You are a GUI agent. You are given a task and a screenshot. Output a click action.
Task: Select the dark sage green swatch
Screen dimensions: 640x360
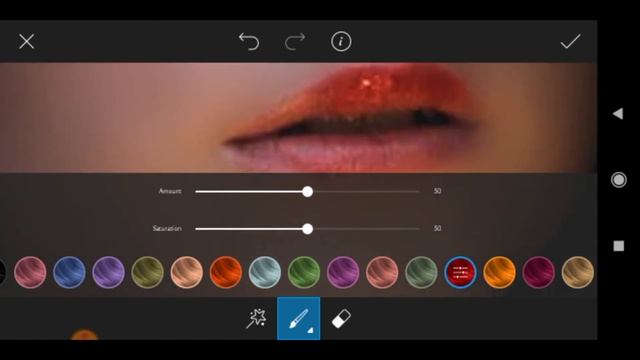click(x=421, y=272)
